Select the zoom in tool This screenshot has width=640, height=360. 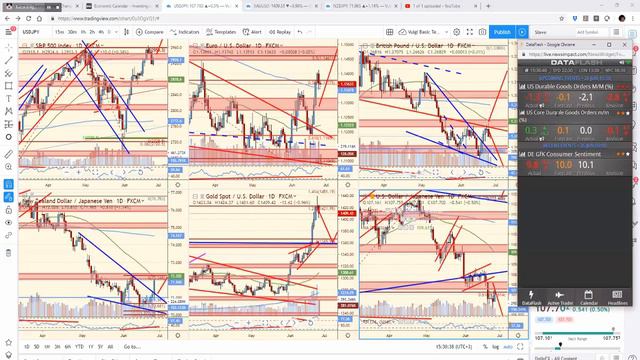click(9, 167)
